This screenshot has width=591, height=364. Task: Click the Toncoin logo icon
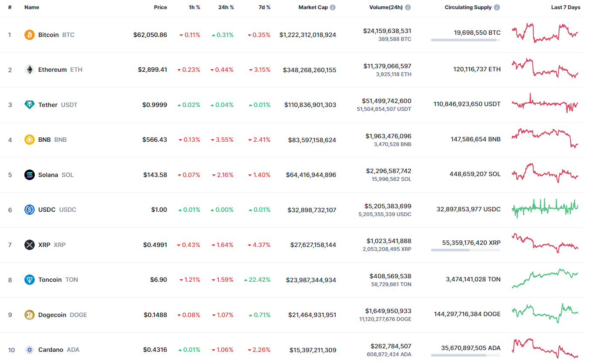pos(30,280)
